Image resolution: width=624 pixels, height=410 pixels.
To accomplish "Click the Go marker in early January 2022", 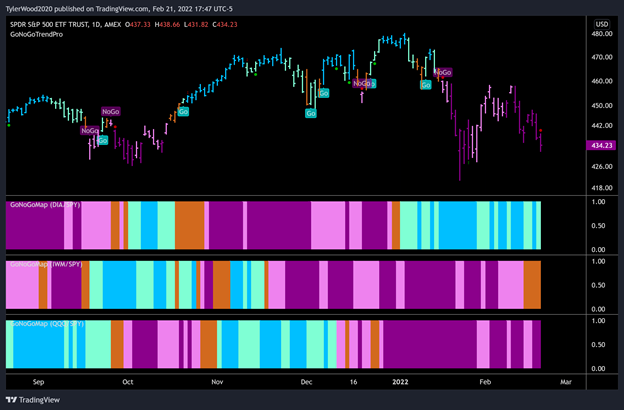I will (426, 85).
